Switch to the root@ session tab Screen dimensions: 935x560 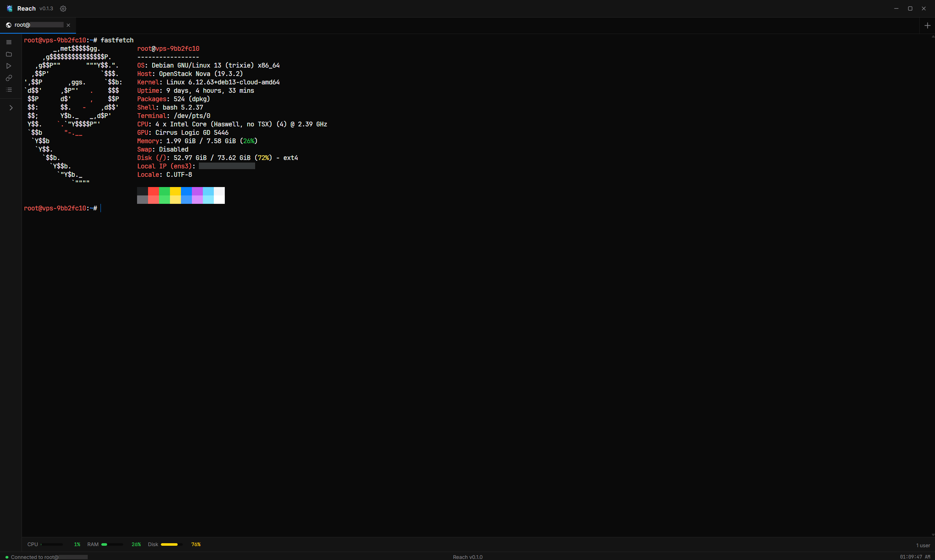(38, 25)
